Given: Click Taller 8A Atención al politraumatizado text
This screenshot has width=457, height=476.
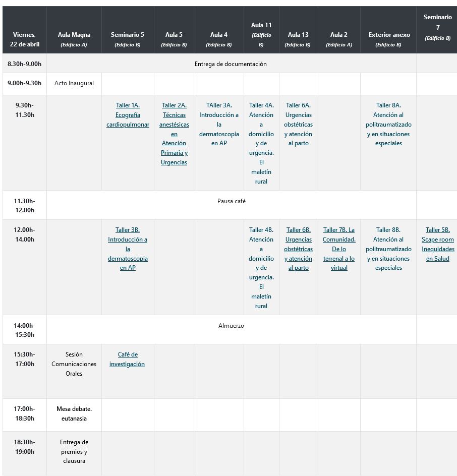Looking at the screenshot, I should [388, 125].
